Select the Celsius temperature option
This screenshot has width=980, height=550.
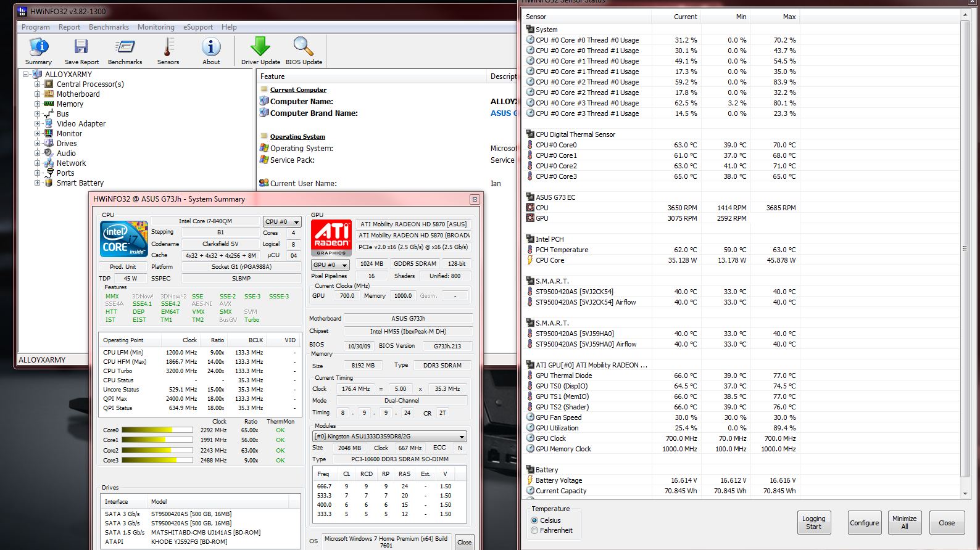534,520
